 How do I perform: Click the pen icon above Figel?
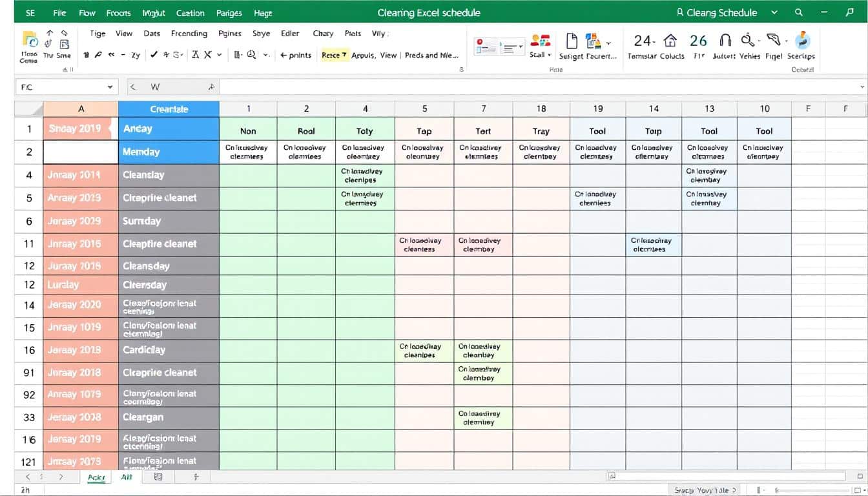coord(773,41)
